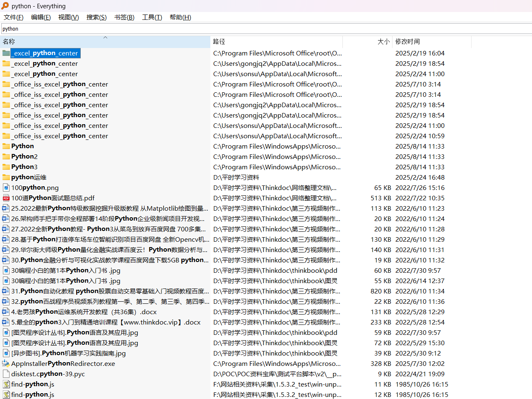Click the search box containing python

coord(266,29)
